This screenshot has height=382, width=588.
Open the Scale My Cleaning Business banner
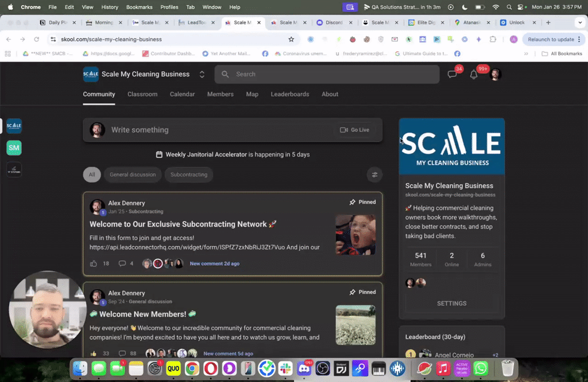point(451,146)
